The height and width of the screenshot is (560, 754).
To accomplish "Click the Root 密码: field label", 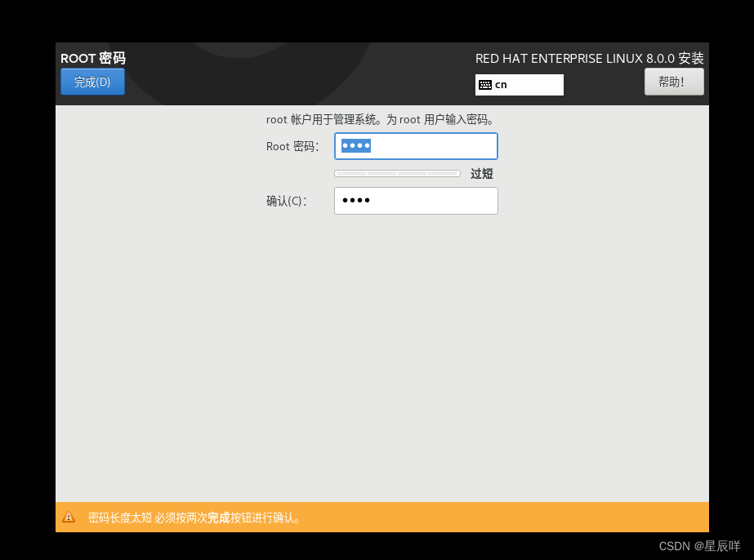I will coord(292,146).
